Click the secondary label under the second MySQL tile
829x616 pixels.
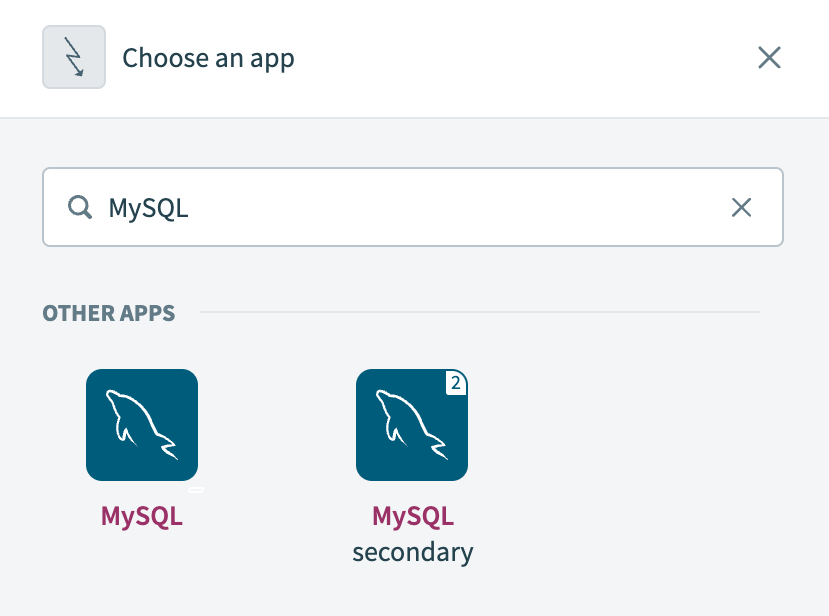pyautogui.click(x=411, y=550)
